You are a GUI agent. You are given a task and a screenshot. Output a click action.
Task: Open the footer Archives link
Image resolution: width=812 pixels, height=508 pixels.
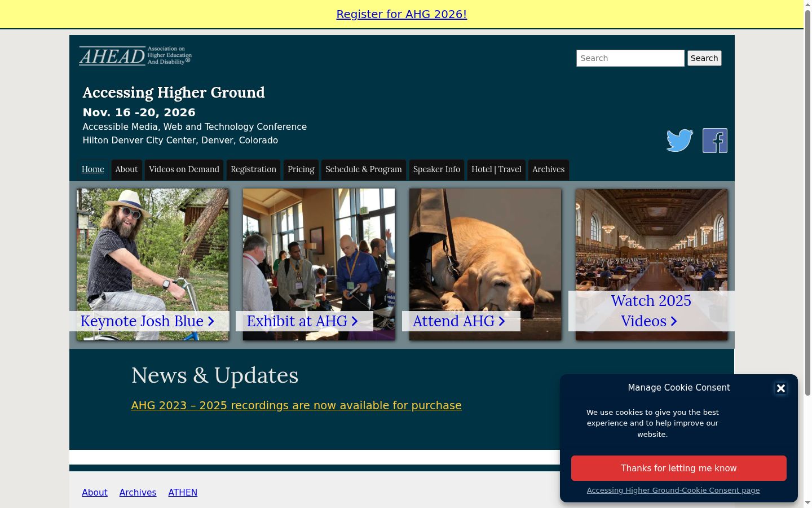[x=138, y=492]
